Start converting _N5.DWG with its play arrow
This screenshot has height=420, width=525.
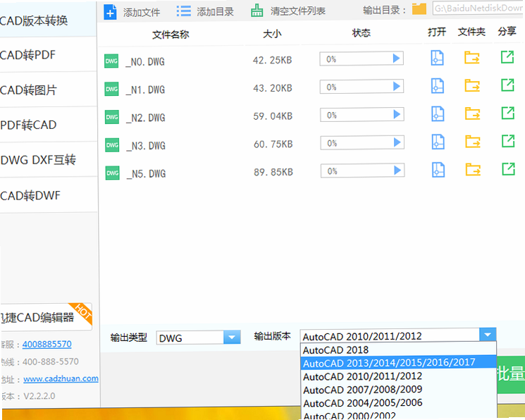click(397, 171)
